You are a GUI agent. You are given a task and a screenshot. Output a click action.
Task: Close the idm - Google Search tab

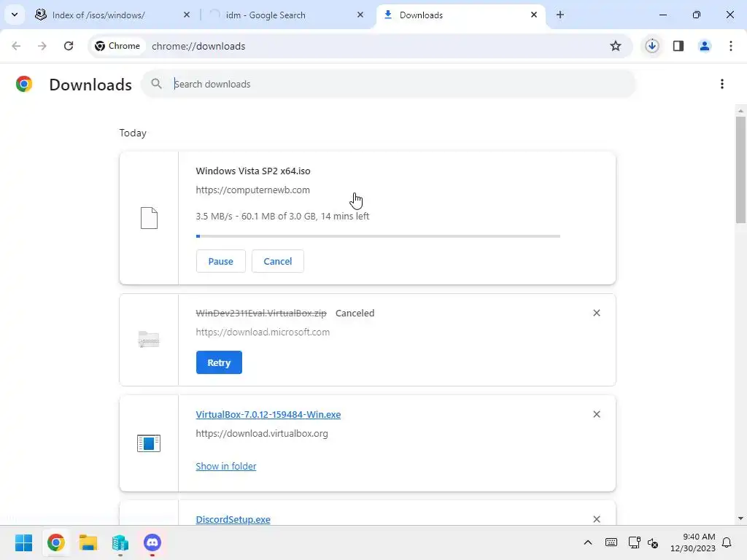coord(360,15)
